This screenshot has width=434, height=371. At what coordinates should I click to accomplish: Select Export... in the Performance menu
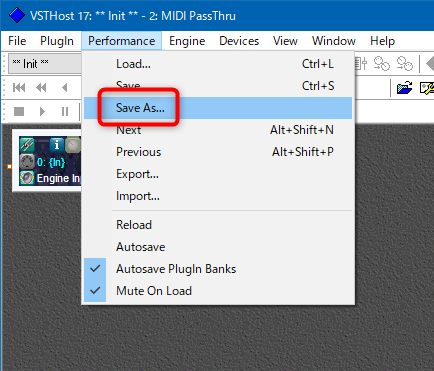[218, 174]
